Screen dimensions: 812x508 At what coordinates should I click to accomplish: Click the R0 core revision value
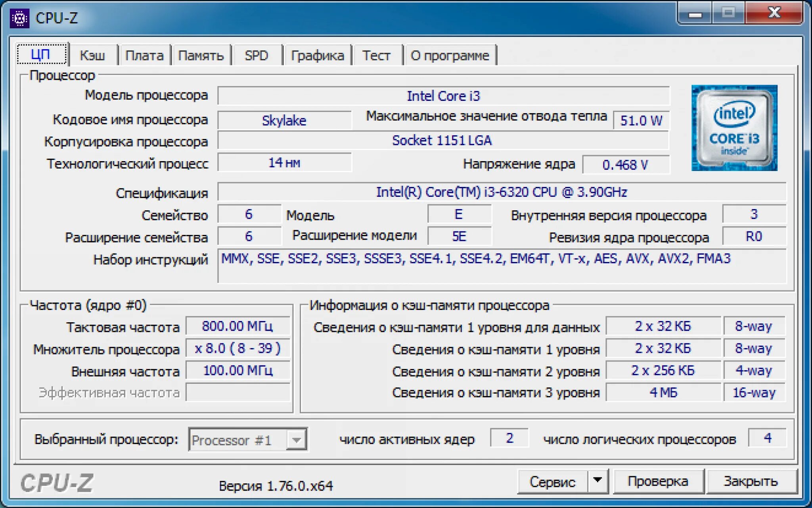(754, 236)
